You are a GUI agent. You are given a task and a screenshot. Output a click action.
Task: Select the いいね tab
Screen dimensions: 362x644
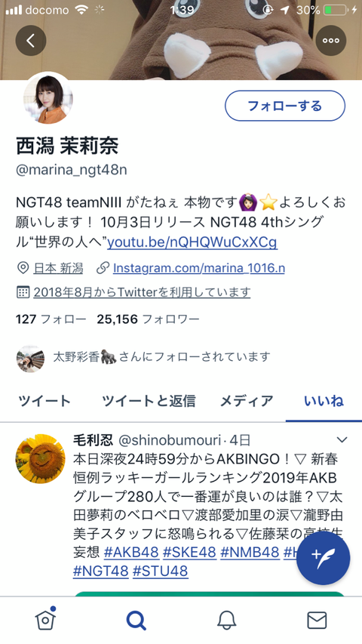(324, 401)
